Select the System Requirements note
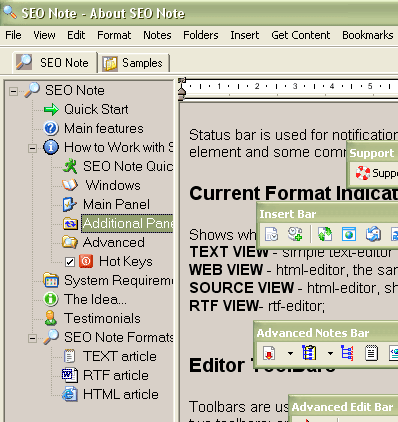This screenshot has width=398, height=422. pyautogui.click(x=118, y=280)
